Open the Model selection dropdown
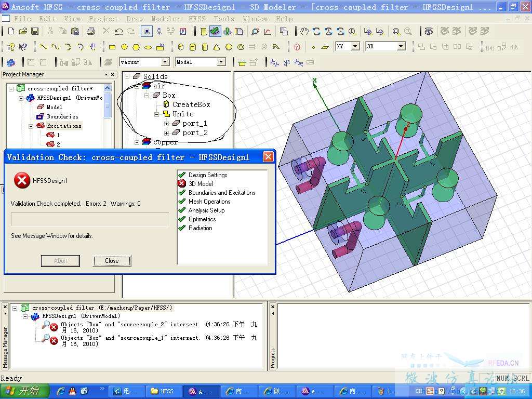 (221, 62)
